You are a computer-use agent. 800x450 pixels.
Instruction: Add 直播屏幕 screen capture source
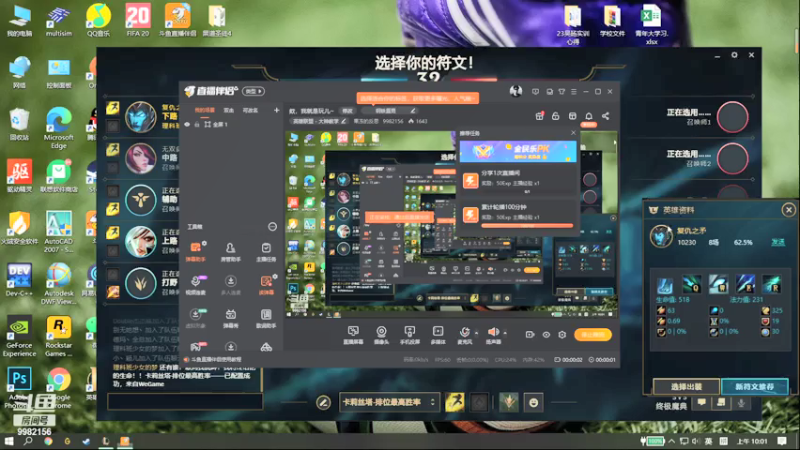(353, 335)
